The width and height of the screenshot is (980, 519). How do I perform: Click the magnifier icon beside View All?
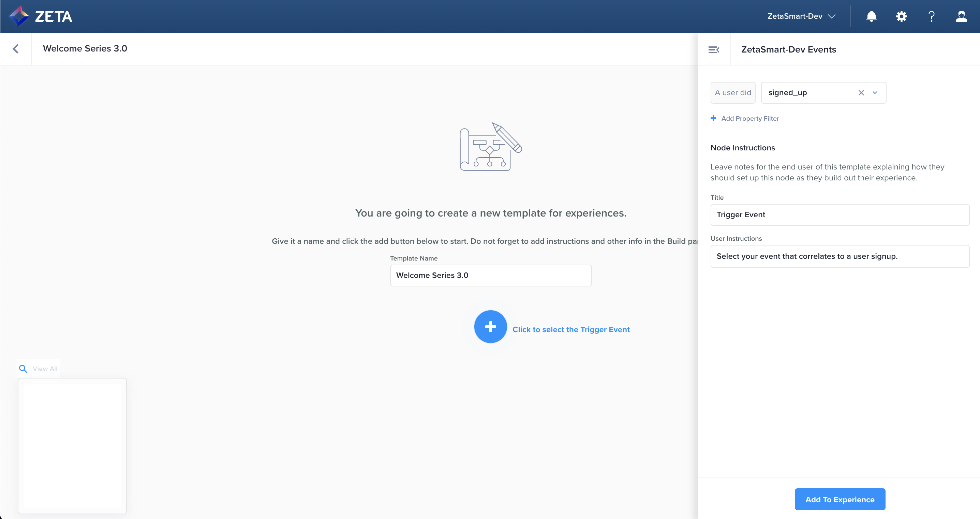coord(23,369)
